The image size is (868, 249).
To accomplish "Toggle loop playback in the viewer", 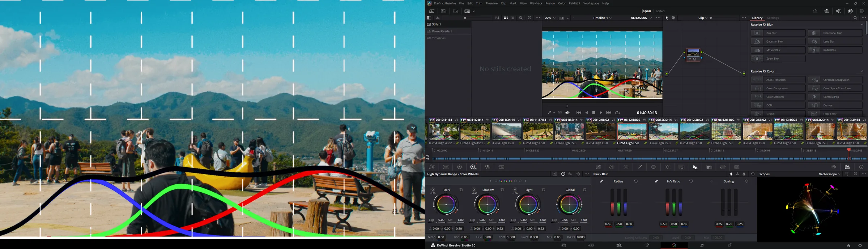I will point(618,113).
